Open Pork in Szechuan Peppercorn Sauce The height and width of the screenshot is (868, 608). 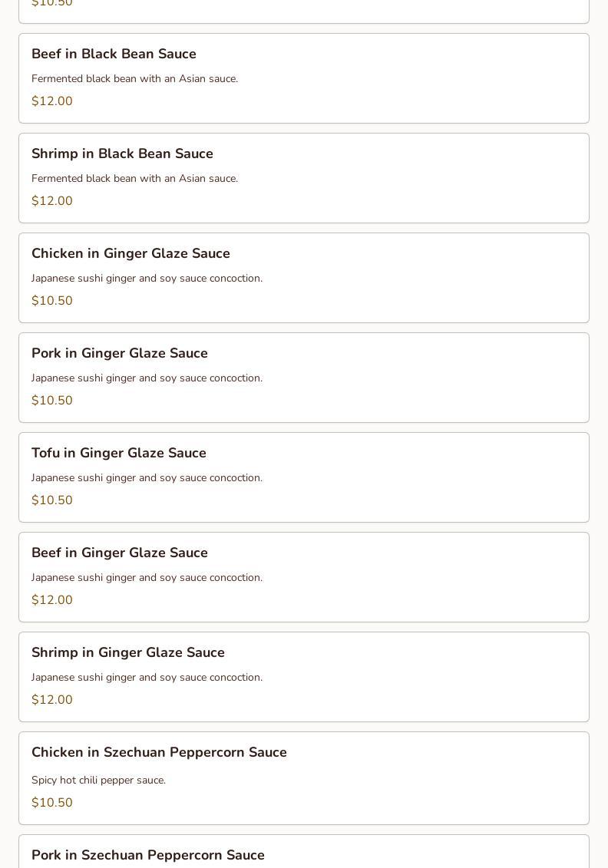[148, 855]
